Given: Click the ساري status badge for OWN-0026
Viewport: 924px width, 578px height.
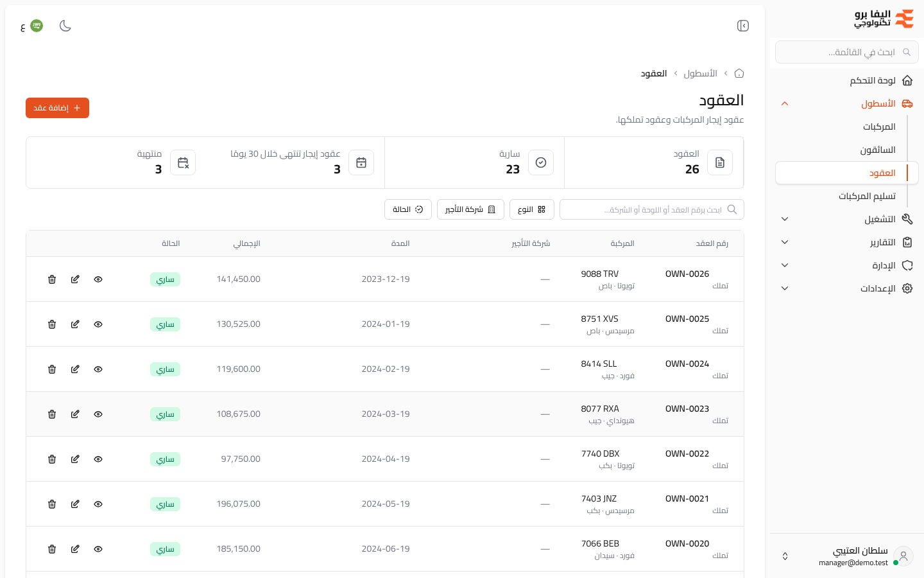Looking at the screenshot, I should point(166,279).
